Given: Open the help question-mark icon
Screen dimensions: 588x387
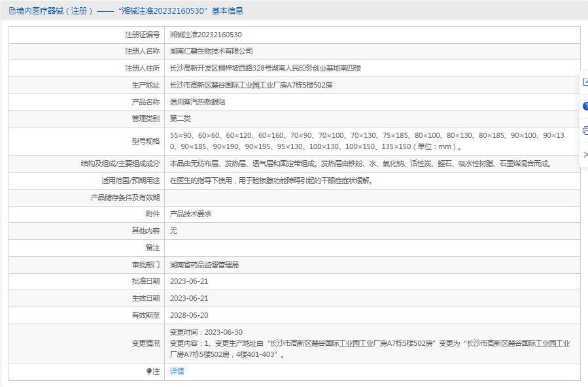Looking at the screenshot, I should tap(584, 106).
